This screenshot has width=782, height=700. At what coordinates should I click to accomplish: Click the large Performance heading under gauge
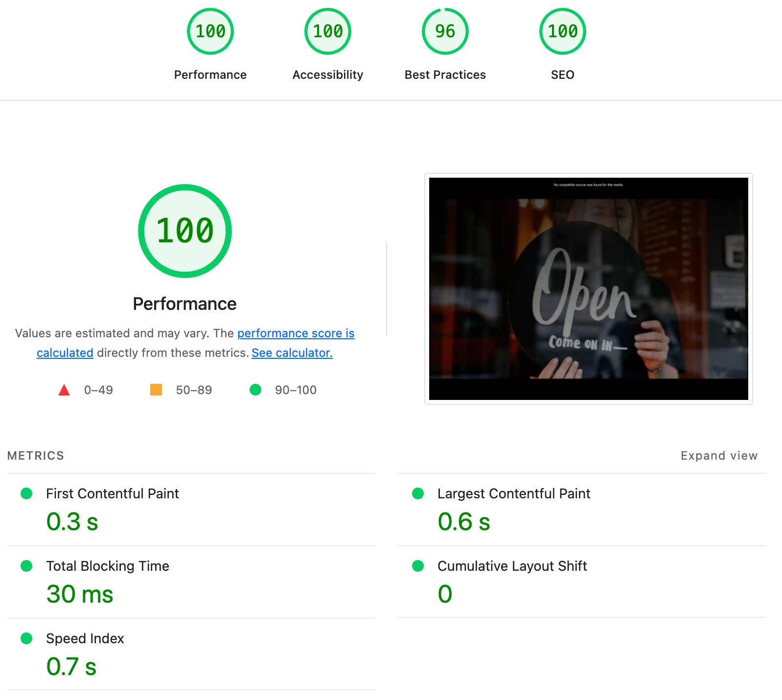(x=185, y=304)
